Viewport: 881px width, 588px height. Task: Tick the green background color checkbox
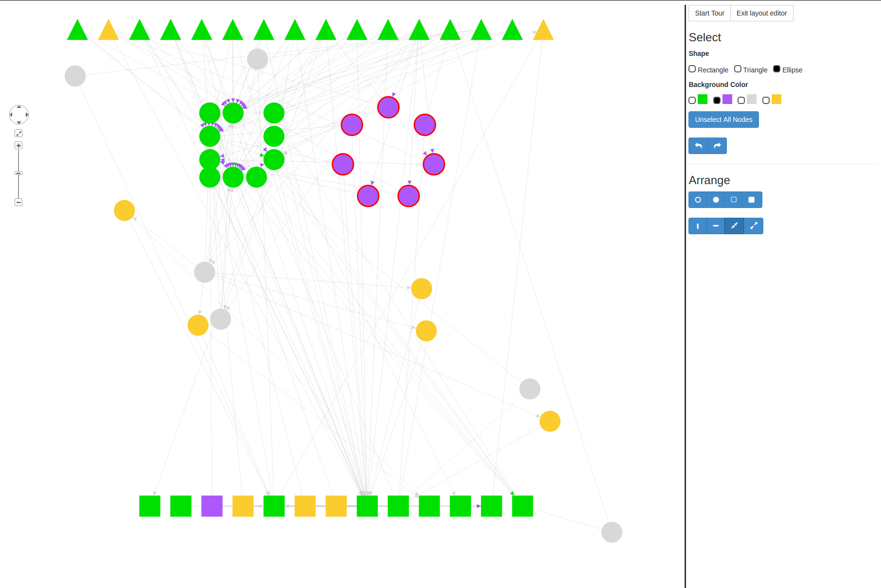coord(692,100)
